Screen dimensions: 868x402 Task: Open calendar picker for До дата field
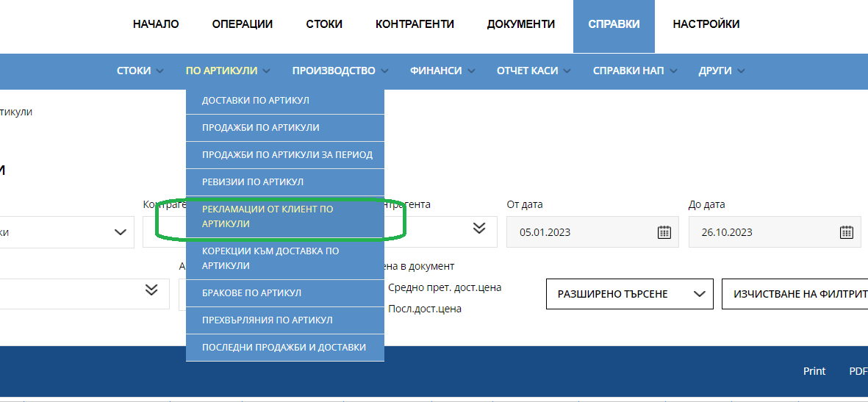(847, 232)
